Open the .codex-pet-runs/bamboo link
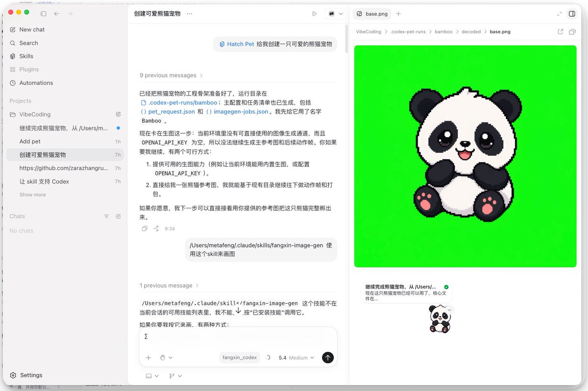The image size is (588, 391). (x=179, y=103)
